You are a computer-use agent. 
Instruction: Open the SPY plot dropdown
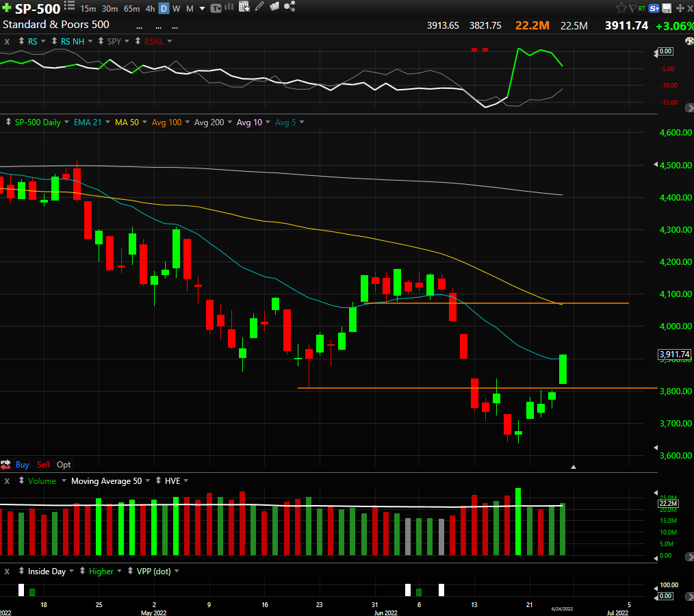coord(127,41)
